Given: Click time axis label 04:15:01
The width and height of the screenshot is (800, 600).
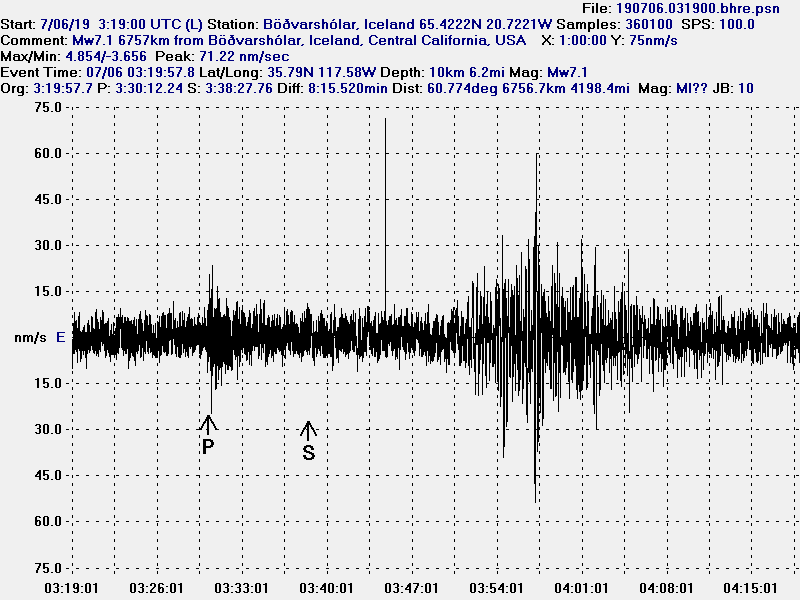Looking at the screenshot, I should click(x=751, y=588).
